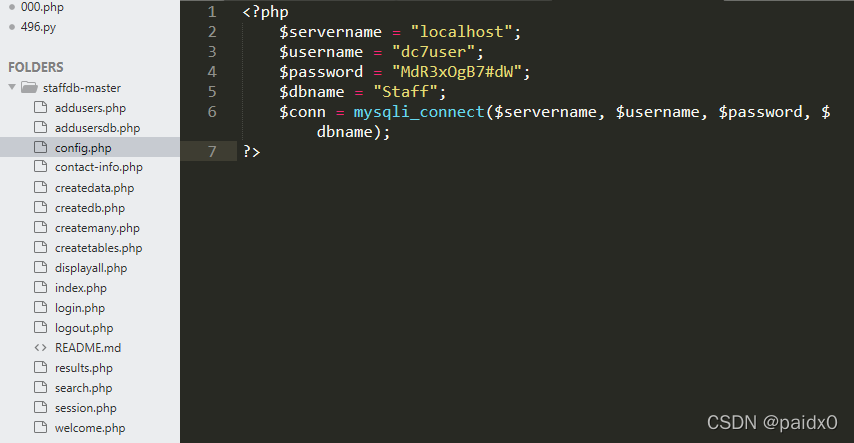Place cursor in the "localhost" string
The image size is (854, 443).
461,32
